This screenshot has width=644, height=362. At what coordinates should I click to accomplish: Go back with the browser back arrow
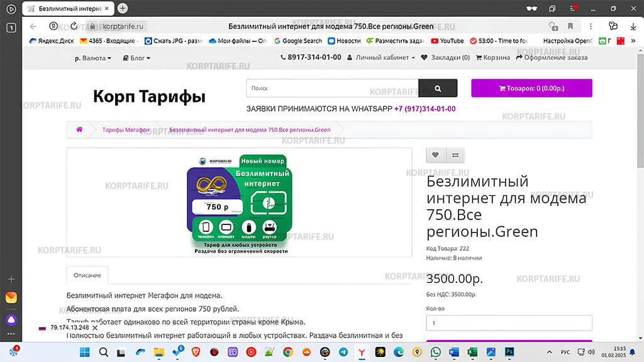[33, 26]
